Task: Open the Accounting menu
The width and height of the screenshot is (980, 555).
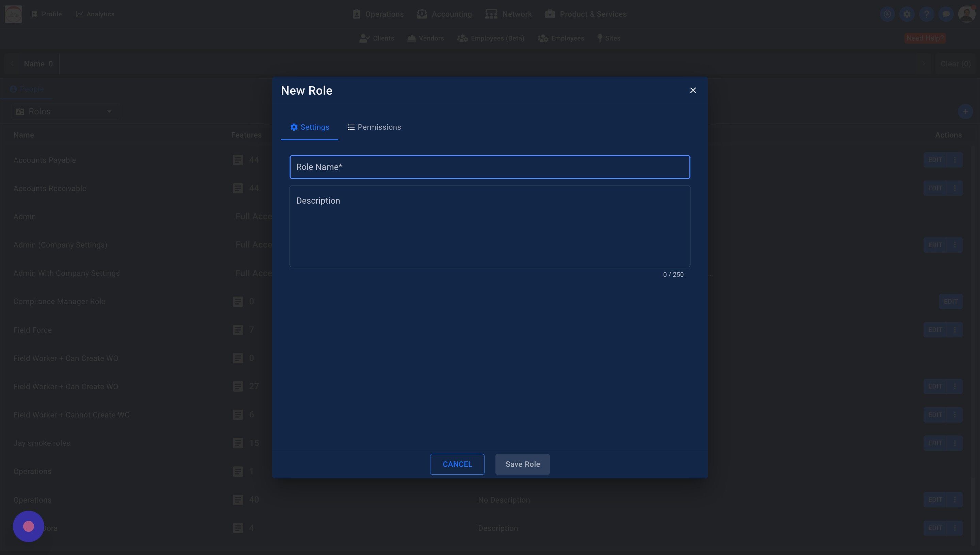Action: pyautogui.click(x=444, y=14)
